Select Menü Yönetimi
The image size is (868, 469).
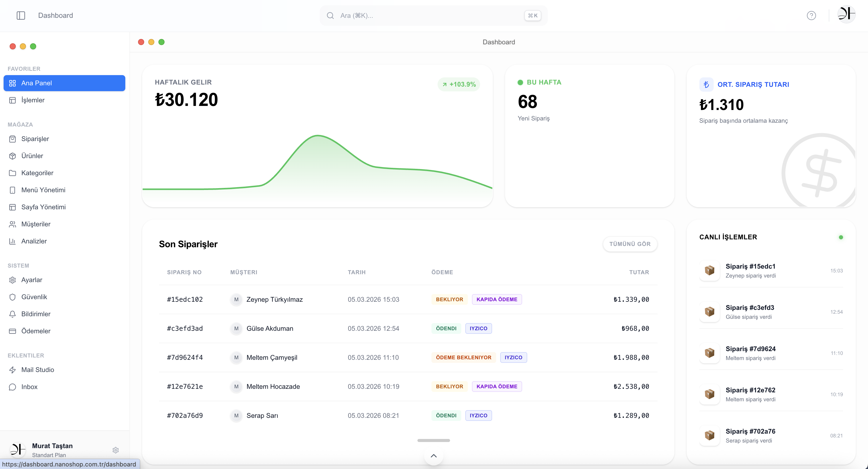(x=64, y=190)
